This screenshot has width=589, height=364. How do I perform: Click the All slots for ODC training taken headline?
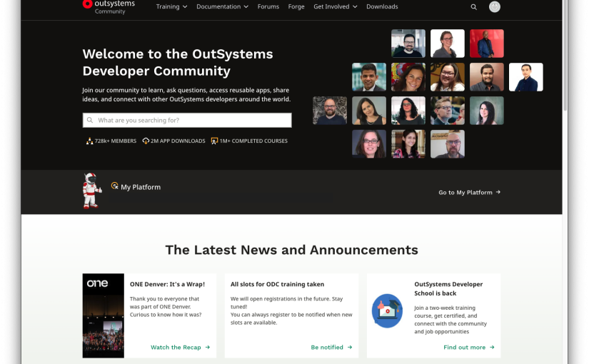point(277,284)
